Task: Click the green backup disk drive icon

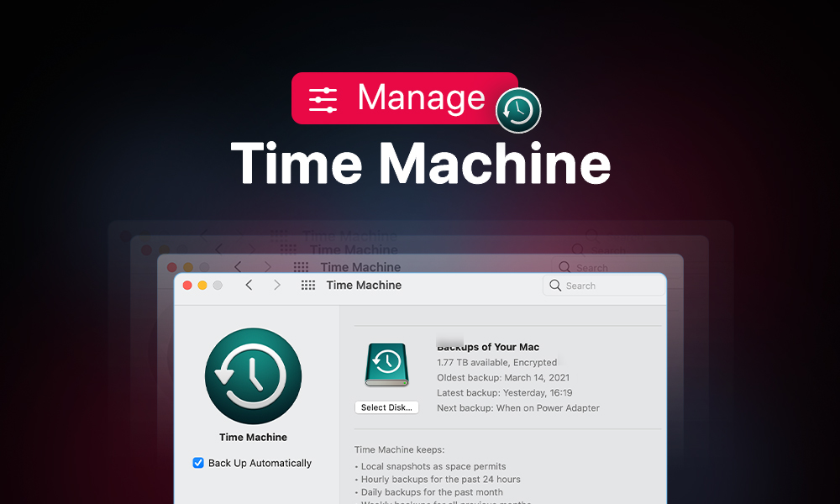Action: 386,365
